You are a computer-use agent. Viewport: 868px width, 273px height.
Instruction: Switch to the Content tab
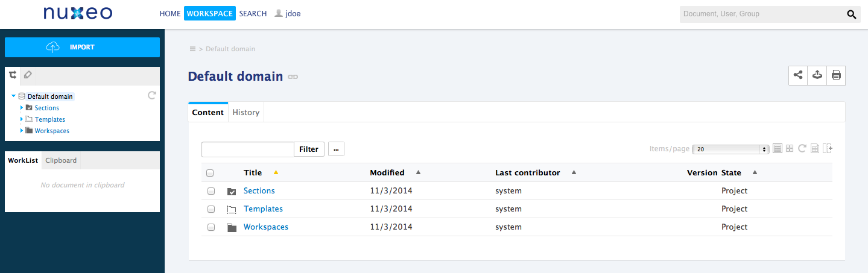(208, 112)
